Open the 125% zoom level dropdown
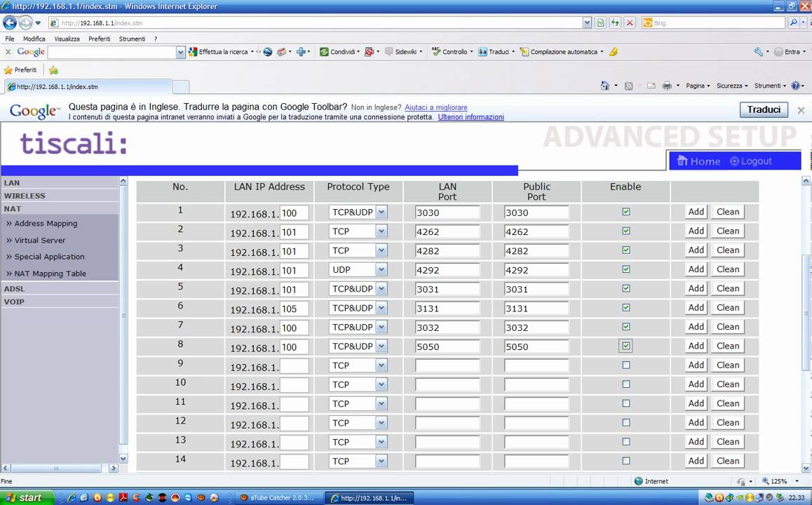 (x=797, y=481)
